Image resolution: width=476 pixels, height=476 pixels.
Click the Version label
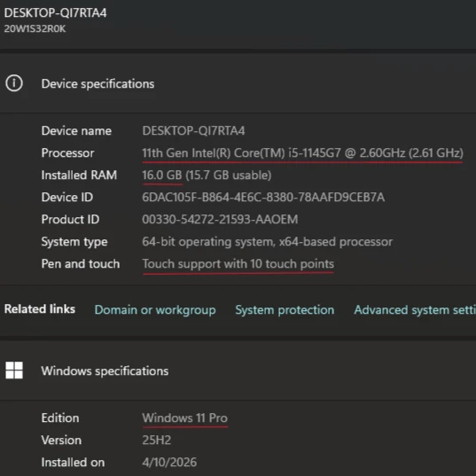61,440
